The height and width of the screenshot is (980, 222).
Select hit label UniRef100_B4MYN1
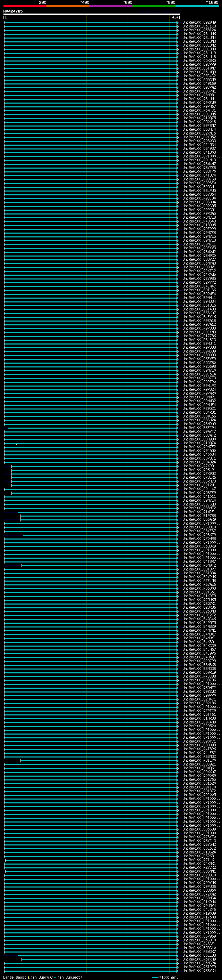pos(199,630)
